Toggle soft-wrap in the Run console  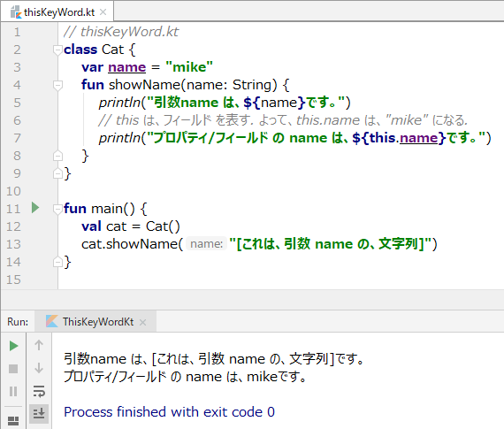coord(39,391)
